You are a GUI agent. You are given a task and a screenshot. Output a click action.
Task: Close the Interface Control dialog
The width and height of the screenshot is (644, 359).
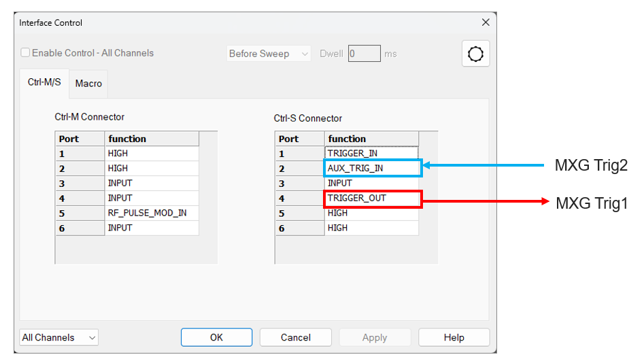coord(486,22)
